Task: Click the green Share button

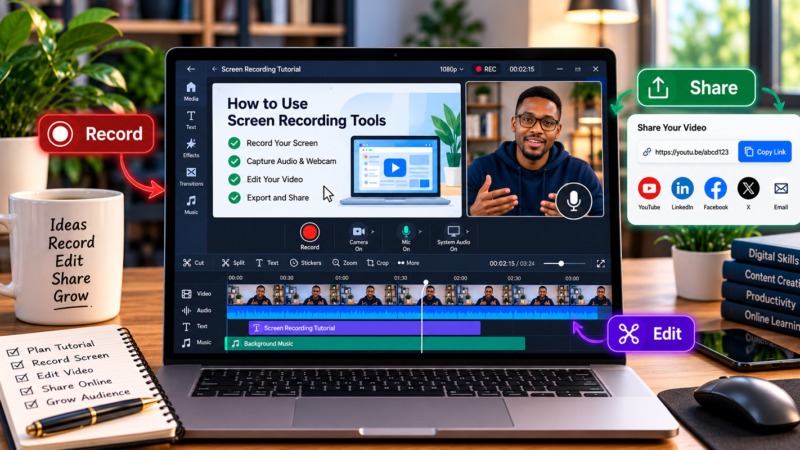Action: coord(696,88)
